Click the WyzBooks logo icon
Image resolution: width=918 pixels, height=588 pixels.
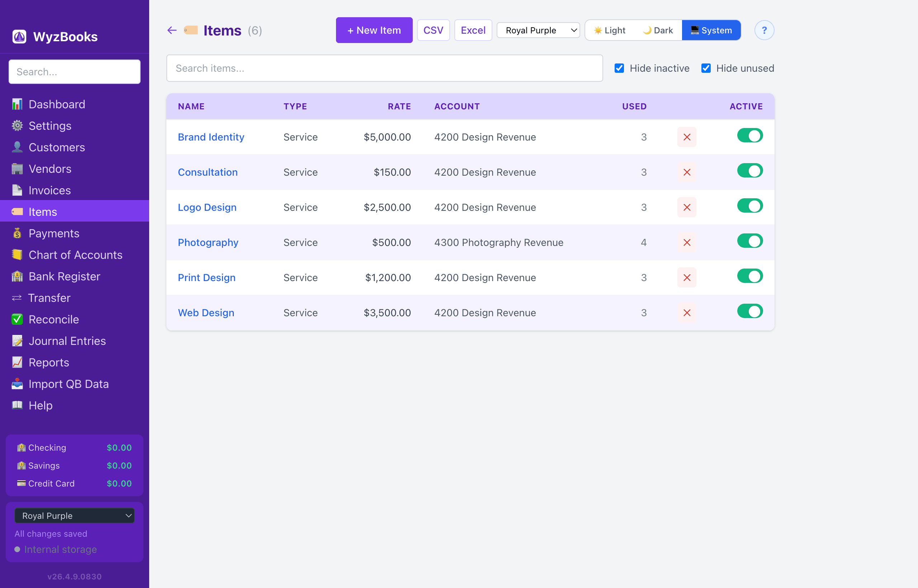click(19, 37)
